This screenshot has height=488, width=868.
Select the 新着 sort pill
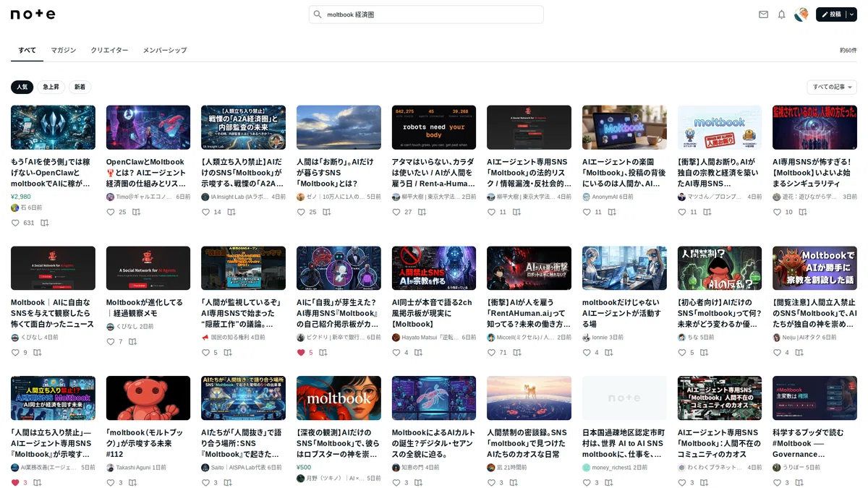(80, 87)
